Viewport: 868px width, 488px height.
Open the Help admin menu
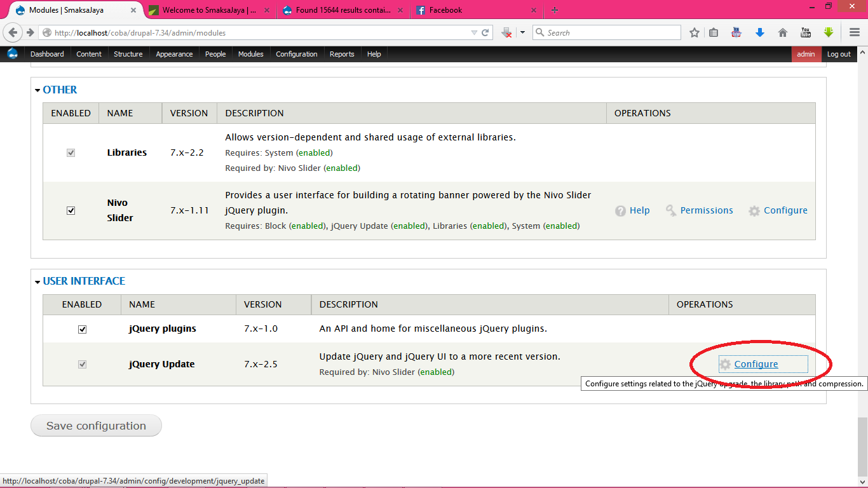pos(374,54)
